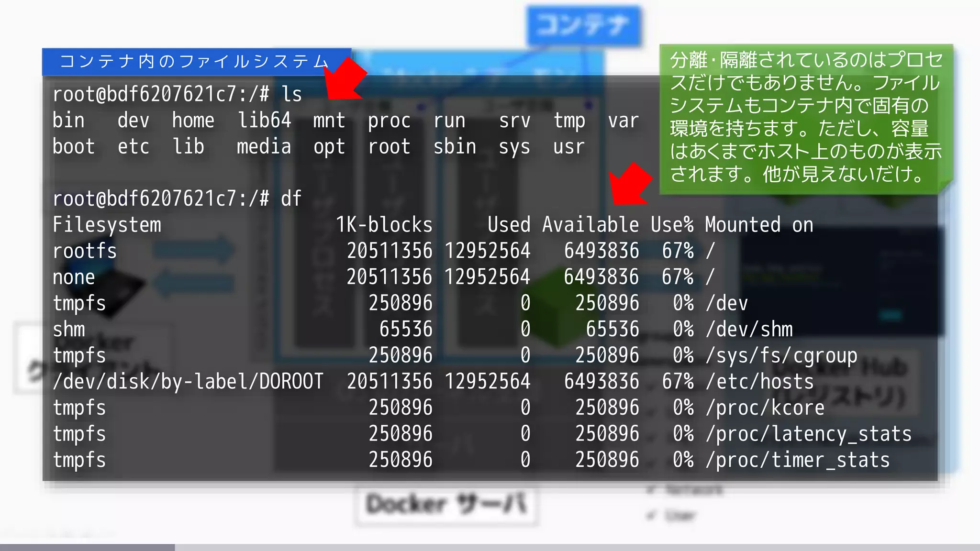
Task: Select the /proc/kcore mount point
Action: [x=765, y=408]
